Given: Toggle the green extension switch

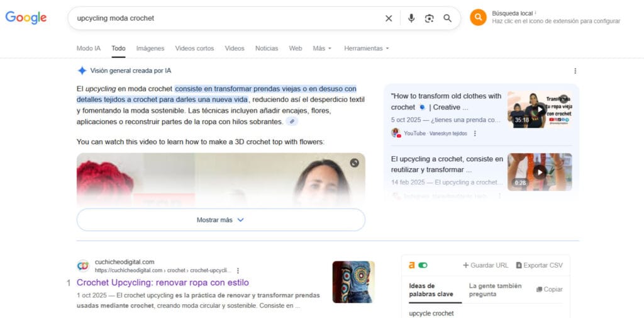Looking at the screenshot, I should click(423, 265).
